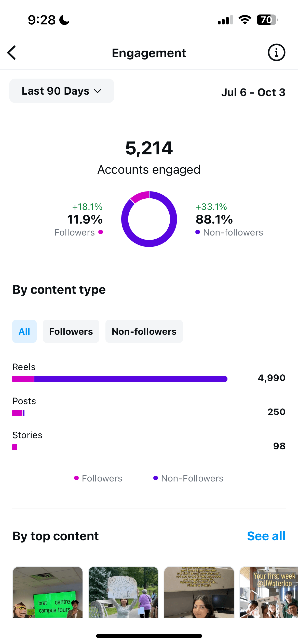
Task: Tap the Jul 6 - Oct 3 date range
Action: click(x=253, y=92)
